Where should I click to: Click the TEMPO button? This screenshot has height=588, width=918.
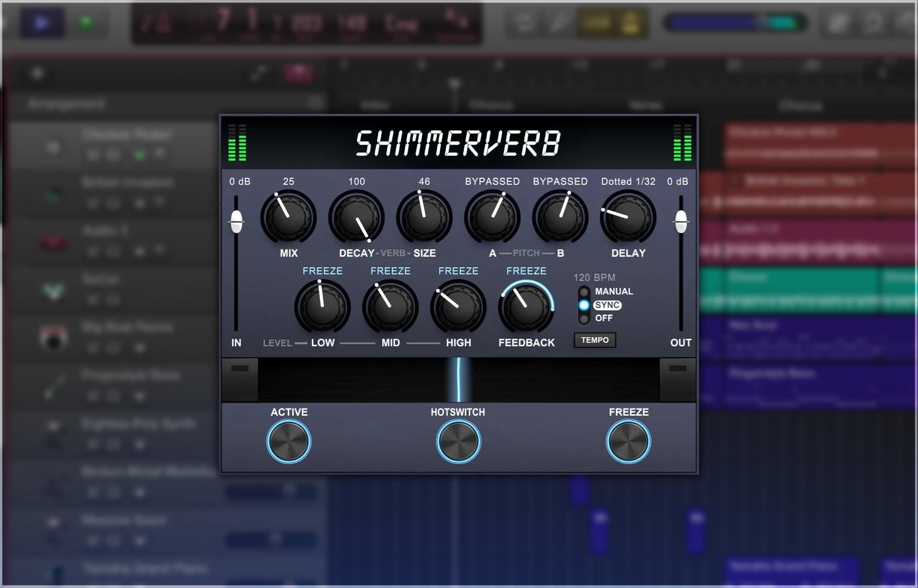(x=595, y=340)
